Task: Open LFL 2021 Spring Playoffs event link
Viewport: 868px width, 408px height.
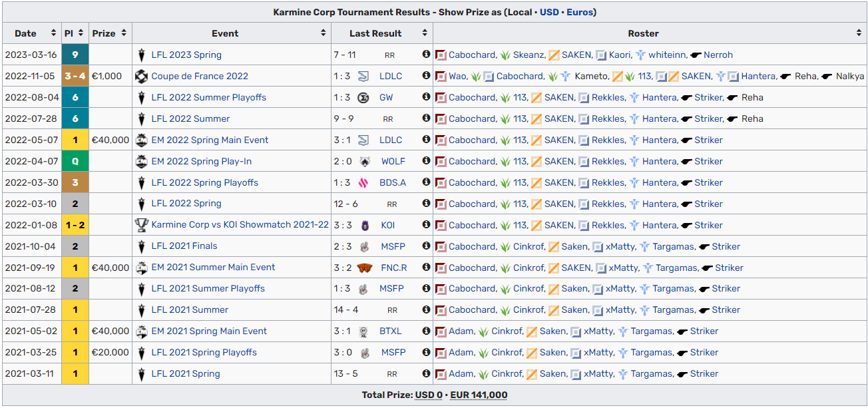Action: [x=204, y=352]
